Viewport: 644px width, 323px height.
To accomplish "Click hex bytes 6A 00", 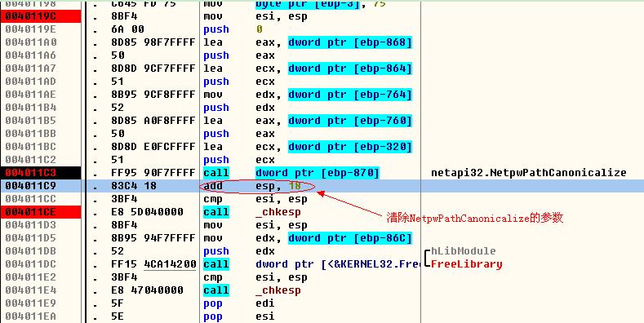I will click(x=127, y=29).
